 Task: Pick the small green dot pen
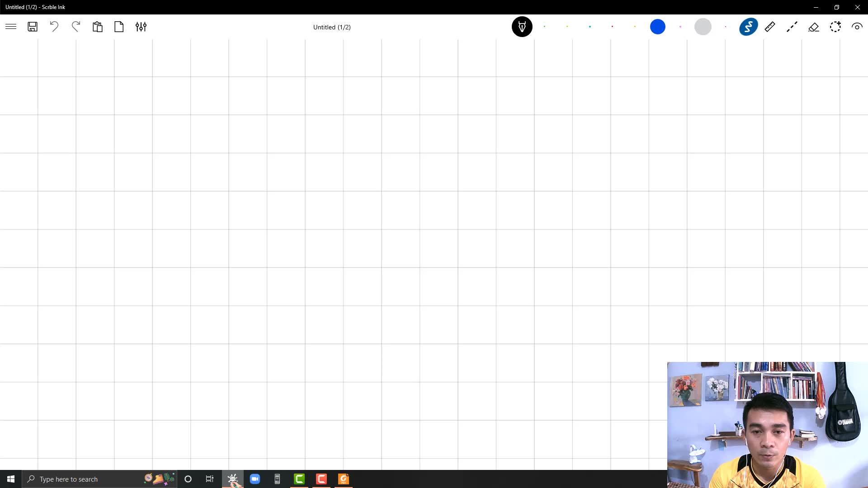(545, 27)
